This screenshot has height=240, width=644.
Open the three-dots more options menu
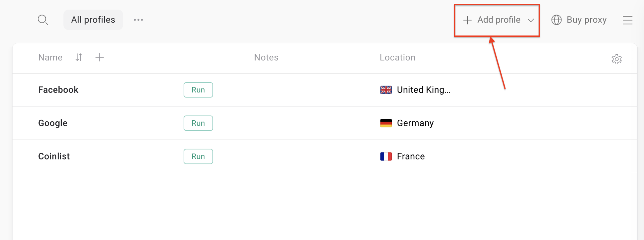tap(138, 20)
